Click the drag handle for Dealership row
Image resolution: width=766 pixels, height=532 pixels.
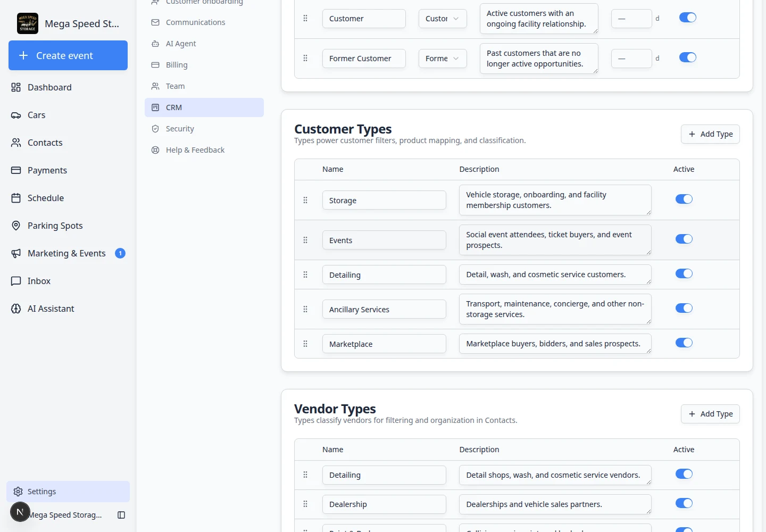click(x=305, y=504)
